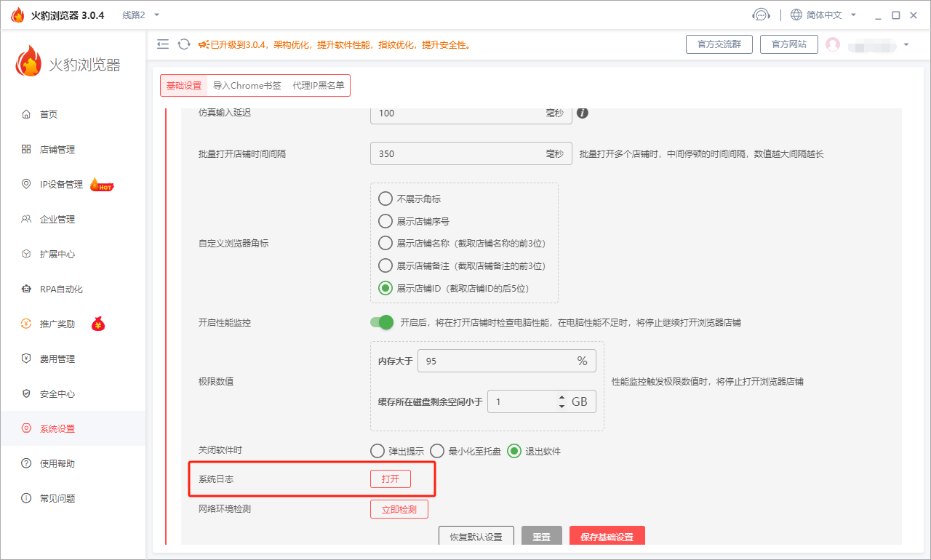
Task: Click the refresh icon in the toolbar
Action: coord(183,44)
